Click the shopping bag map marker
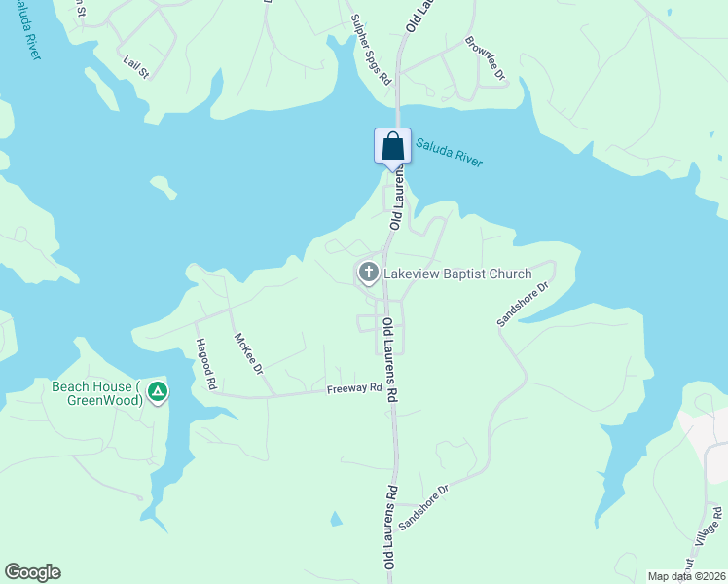Screen dimensions: 728x584 tap(393, 150)
